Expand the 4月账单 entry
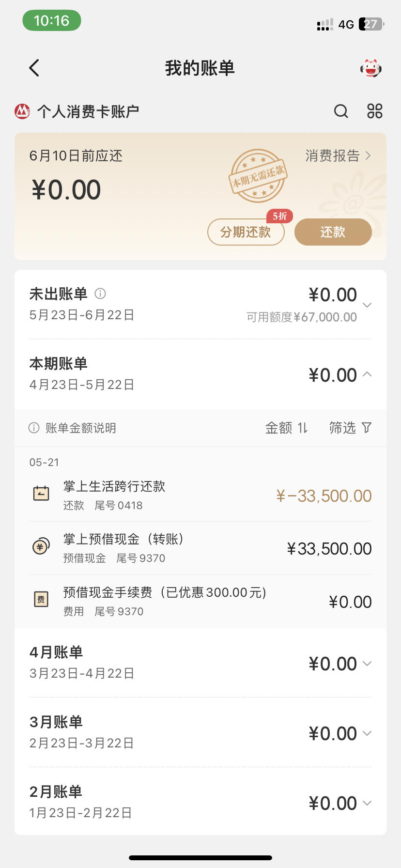Image resolution: width=401 pixels, height=868 pixels. point(200,663)
